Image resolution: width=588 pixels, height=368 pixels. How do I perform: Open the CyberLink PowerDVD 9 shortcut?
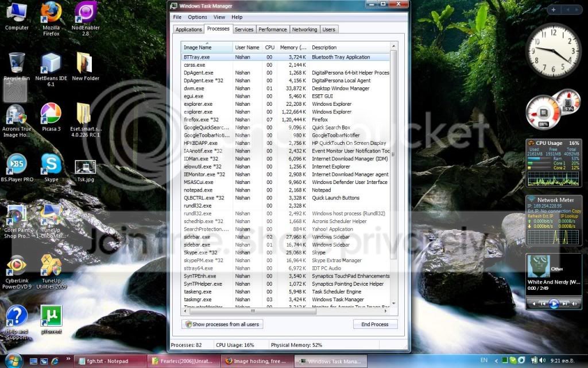17,272
